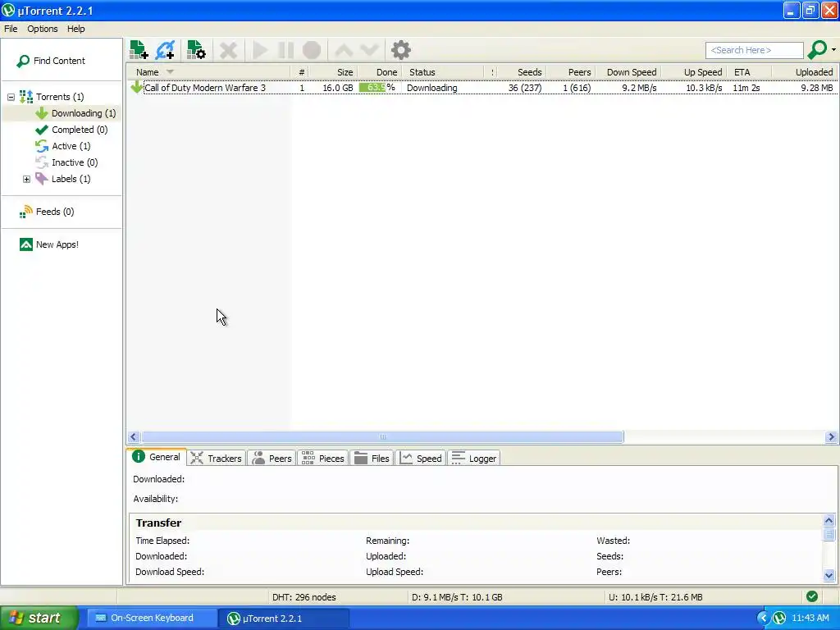Select Torrents (1) in the sidebar
This screenshot has height=630, width=840.
[52, 97]
